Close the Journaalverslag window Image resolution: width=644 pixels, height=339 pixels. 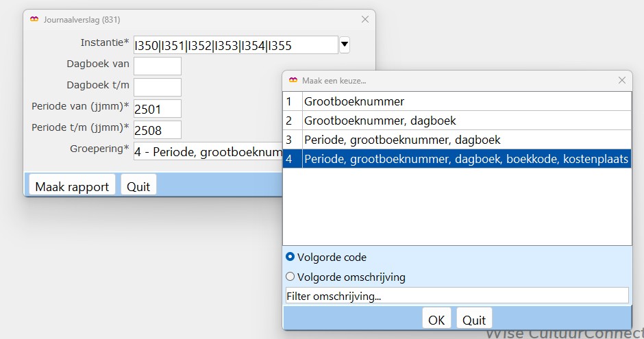tap(365, 20)
